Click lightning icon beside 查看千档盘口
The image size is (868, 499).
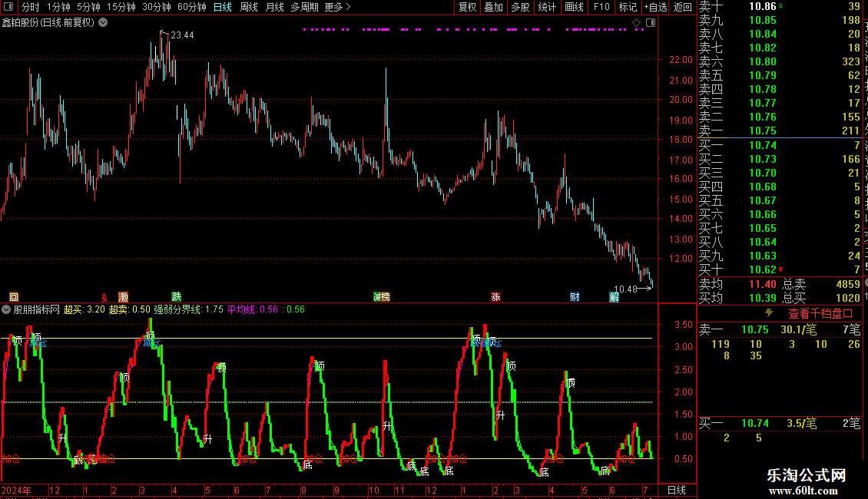tap(769, 313)
